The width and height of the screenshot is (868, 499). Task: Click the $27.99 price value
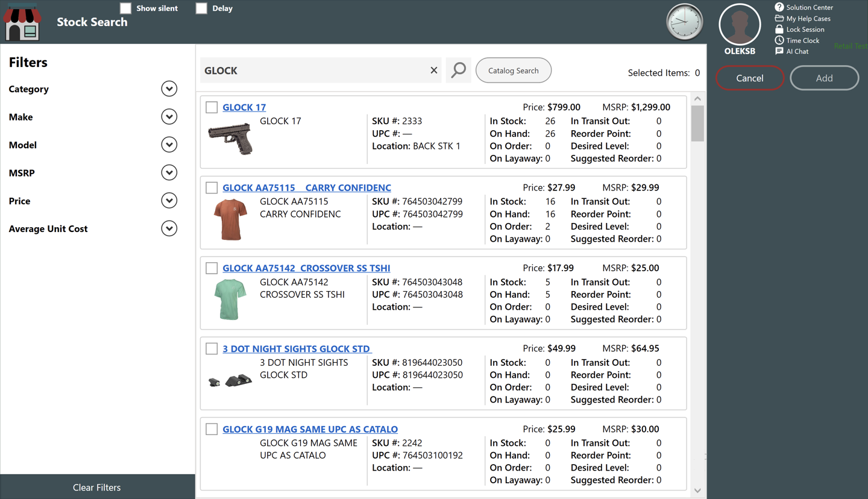click(561, 187)
